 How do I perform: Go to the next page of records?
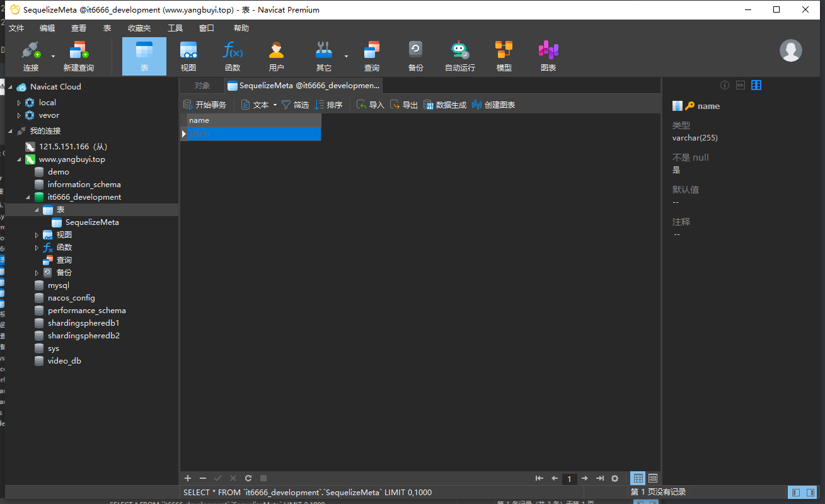point(585,479)
